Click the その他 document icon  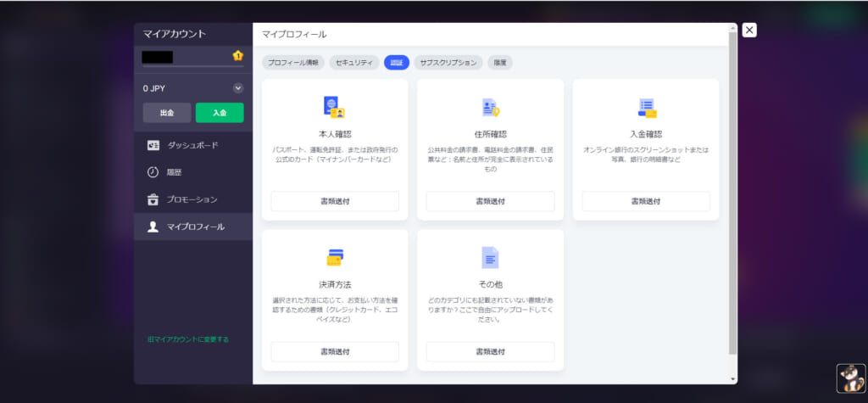[x=490, y=257]
